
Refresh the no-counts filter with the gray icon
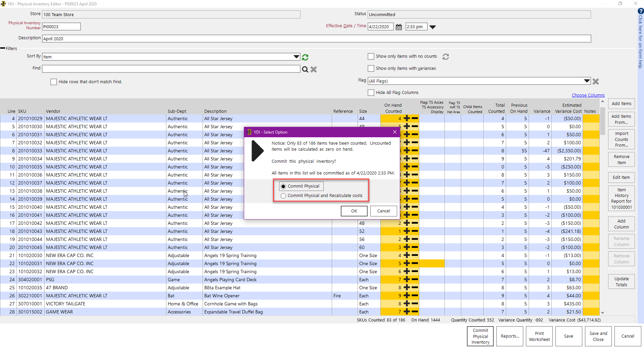click(445, 57)
